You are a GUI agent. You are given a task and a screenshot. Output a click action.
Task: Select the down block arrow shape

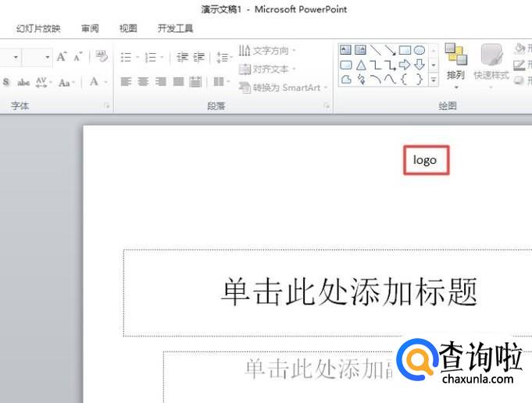tap(420, 65)
